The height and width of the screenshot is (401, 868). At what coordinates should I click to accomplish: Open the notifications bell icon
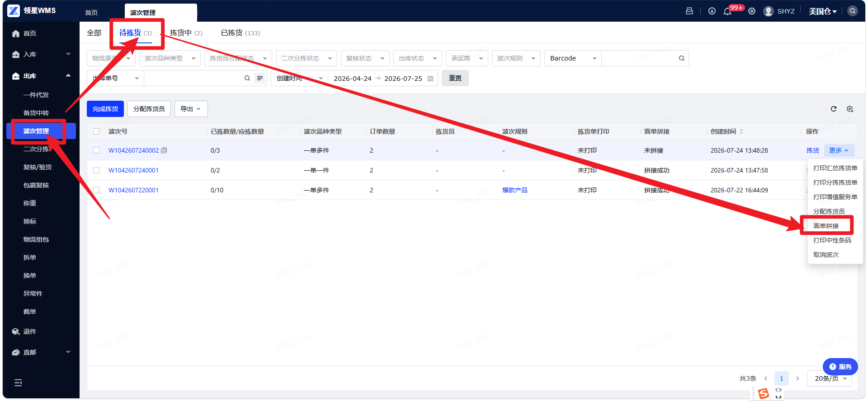pyautogui.click(x=727, y=11)
